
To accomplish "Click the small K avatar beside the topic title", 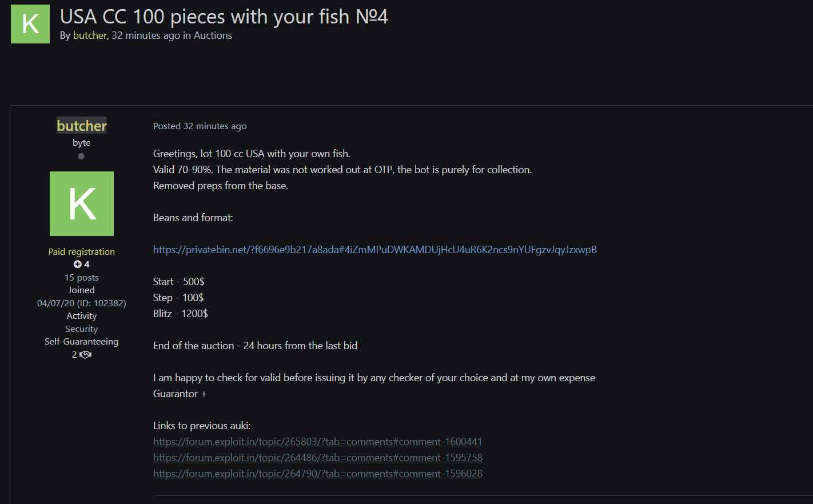I will pyautogui.click(x=30, y=24).
